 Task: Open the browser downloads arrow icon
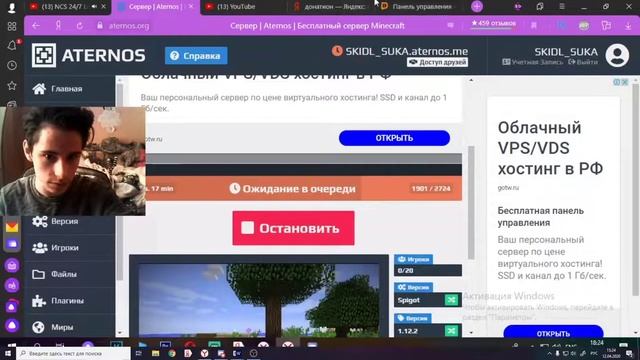click(x=628, y=26)
